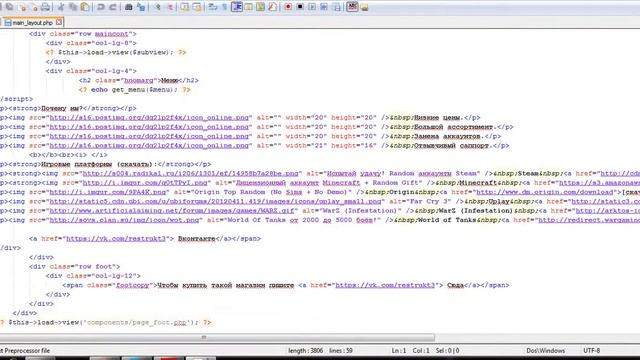Click the 'footcopy' class name
Image resolution: width=640 pixels, height=360 pixels.
click(132, 286)
